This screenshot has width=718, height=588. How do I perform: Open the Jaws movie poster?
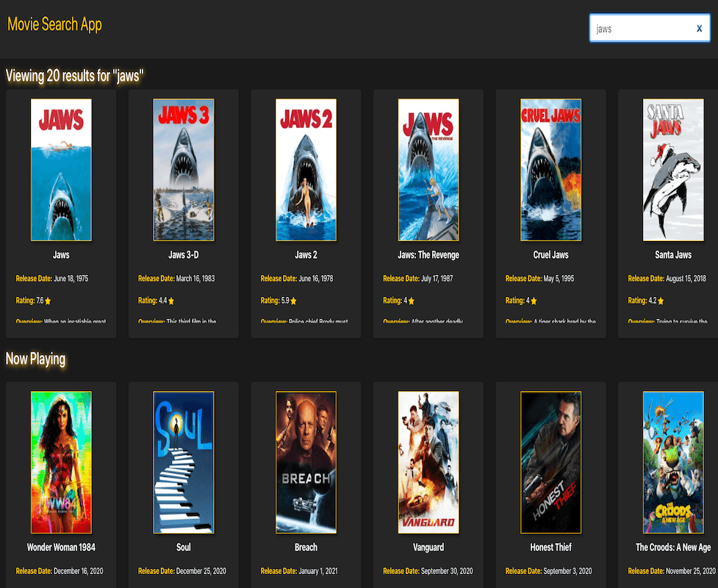pyautogui.click(x=61, y=170)
